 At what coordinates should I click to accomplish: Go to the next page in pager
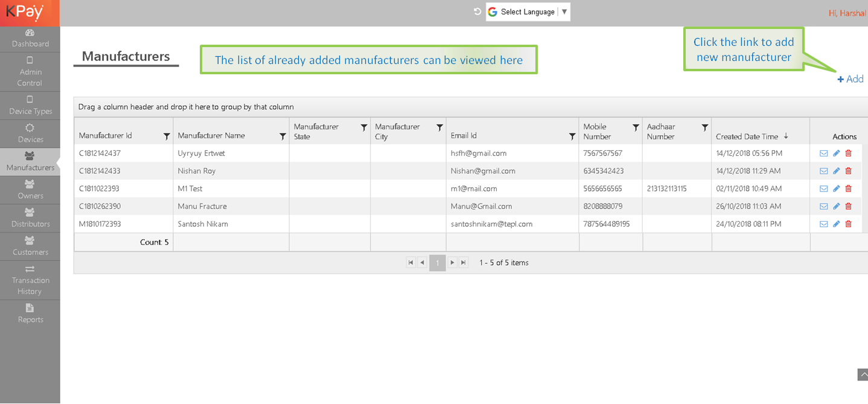[452, 263]
